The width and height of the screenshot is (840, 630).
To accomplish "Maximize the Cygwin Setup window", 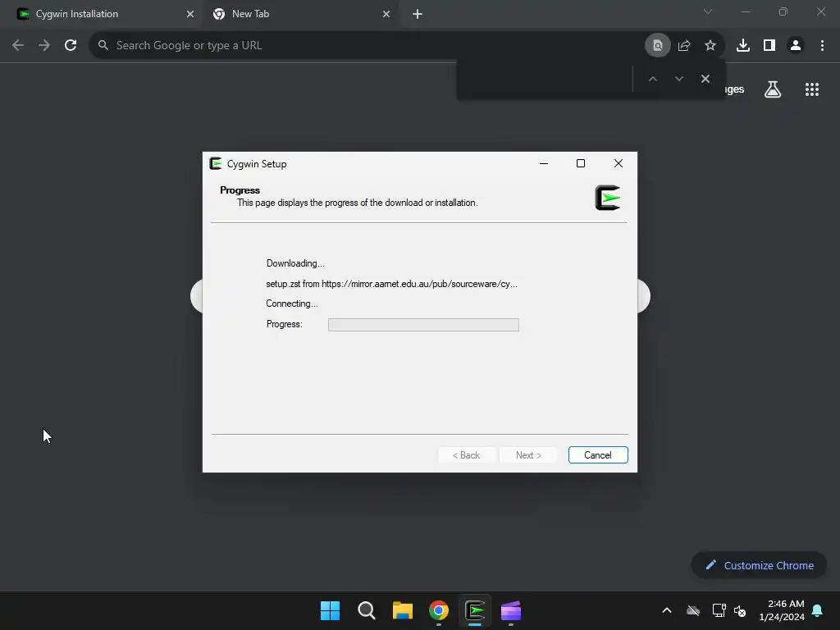I will [581, 163].
